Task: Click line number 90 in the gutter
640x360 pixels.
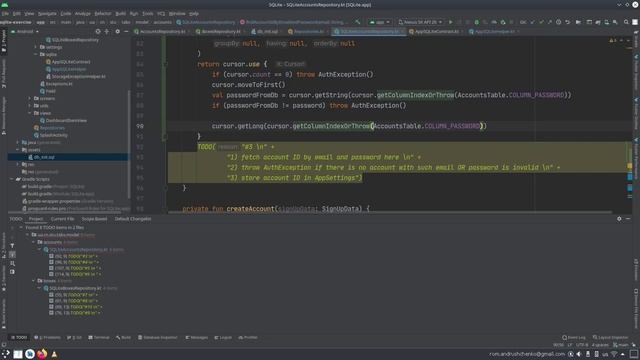Action: [x=140, y=126]
